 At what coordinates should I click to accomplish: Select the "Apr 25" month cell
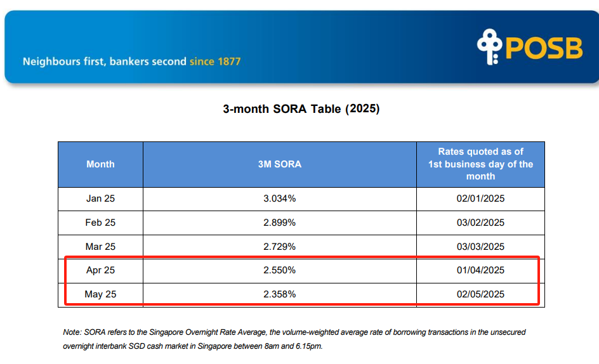click(x=100, y=270)
